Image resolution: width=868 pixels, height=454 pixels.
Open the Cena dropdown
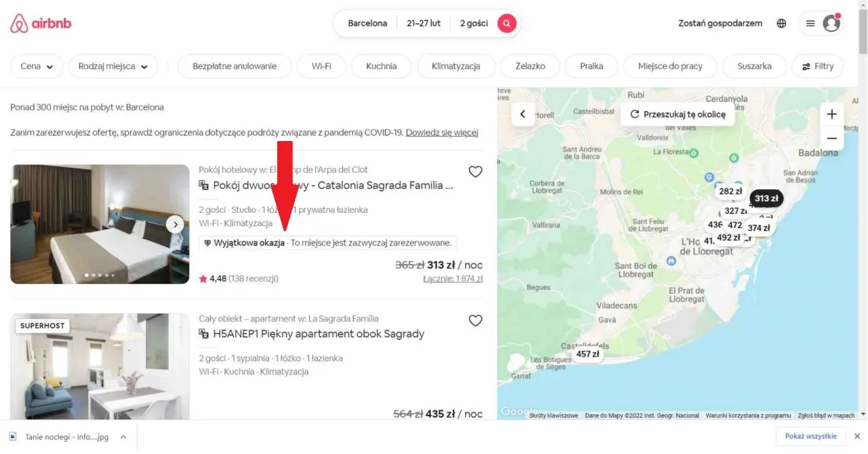pyautogui.click(x=37, y=66)
